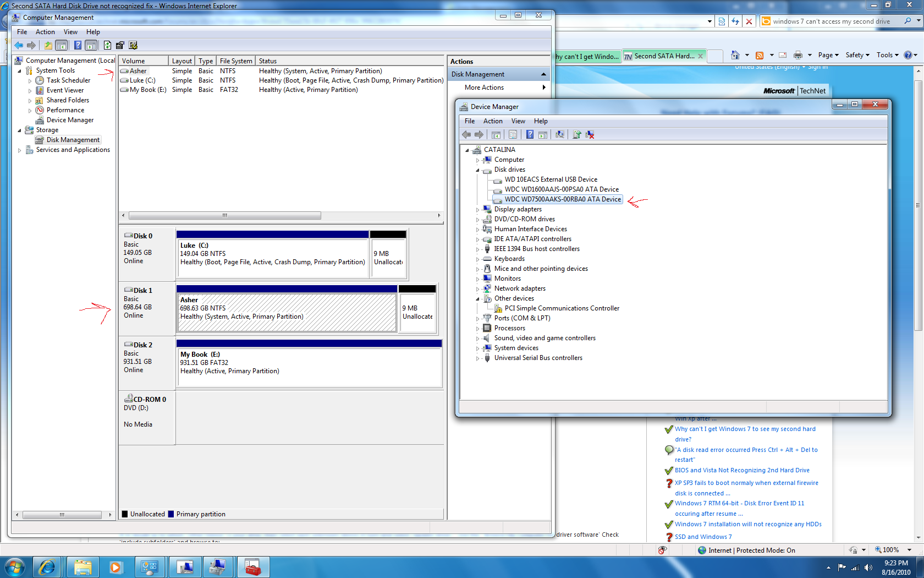The width and height of the screenshot is (924, 578).
Task: Click Scan for hardware changes icon
Action: click(x=560, y=134)
